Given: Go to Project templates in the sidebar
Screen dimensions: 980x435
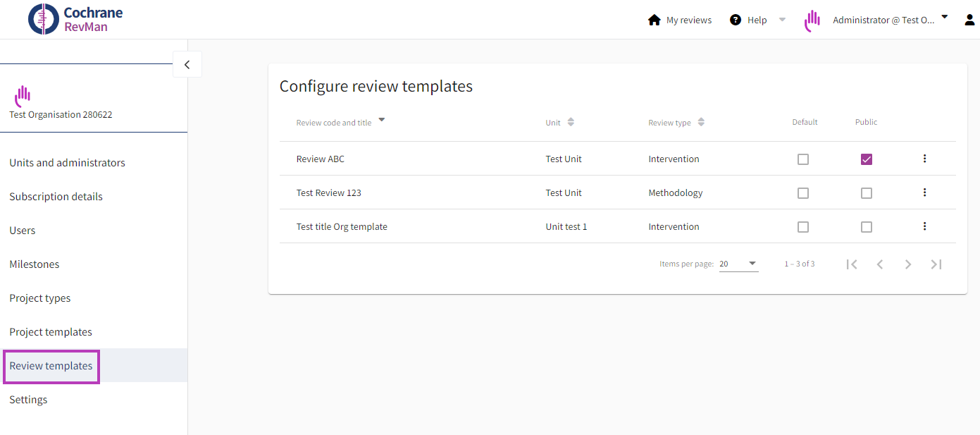Looking at the screenshot, I should point(51,332).
